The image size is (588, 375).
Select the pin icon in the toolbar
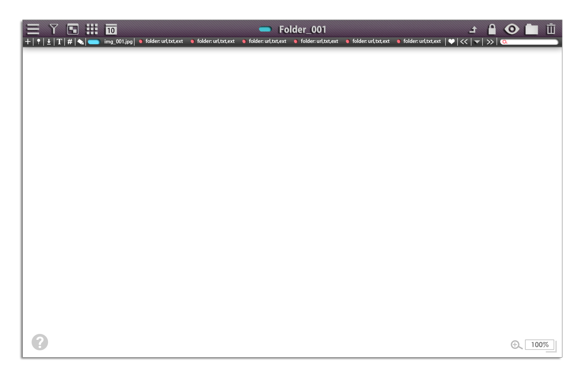(38, 42)
